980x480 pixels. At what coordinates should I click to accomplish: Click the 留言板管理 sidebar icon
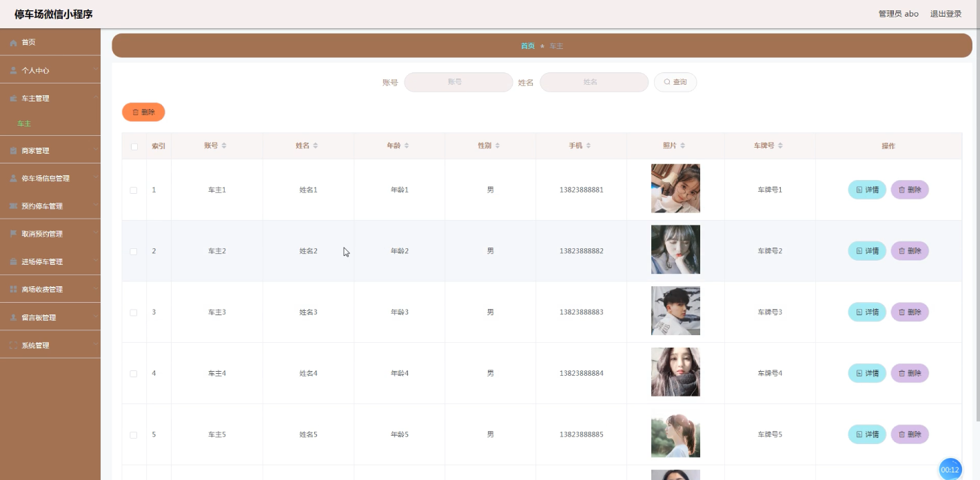pyautogui.click(x=12, y=317)
